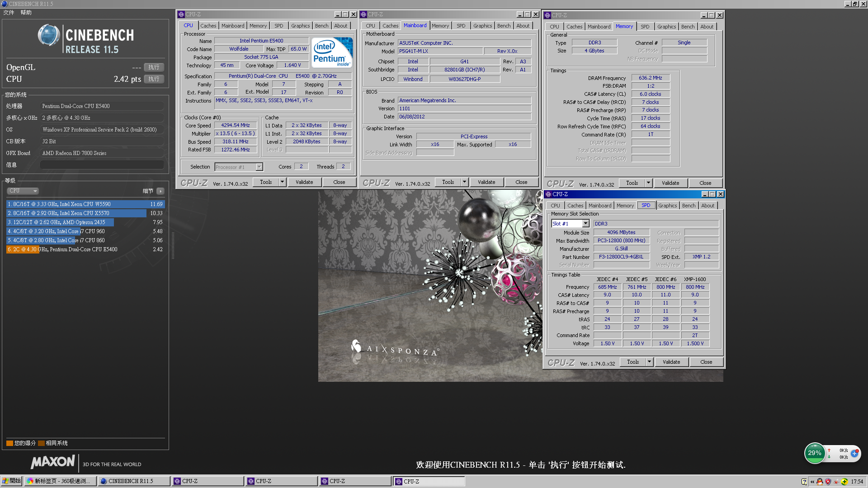868x488 pixels.
Task: Open Tools dropdown arrow in Mainboard window
Action: tap(465, 182)
